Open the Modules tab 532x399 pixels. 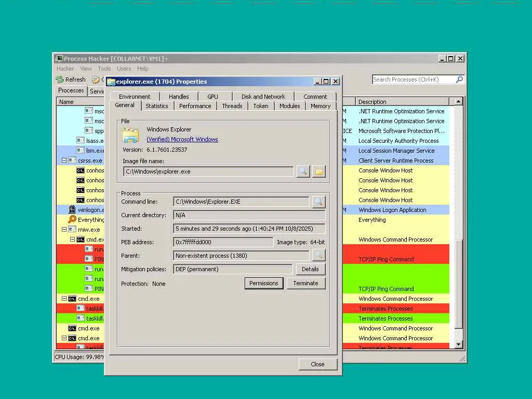tap(290, 106)
